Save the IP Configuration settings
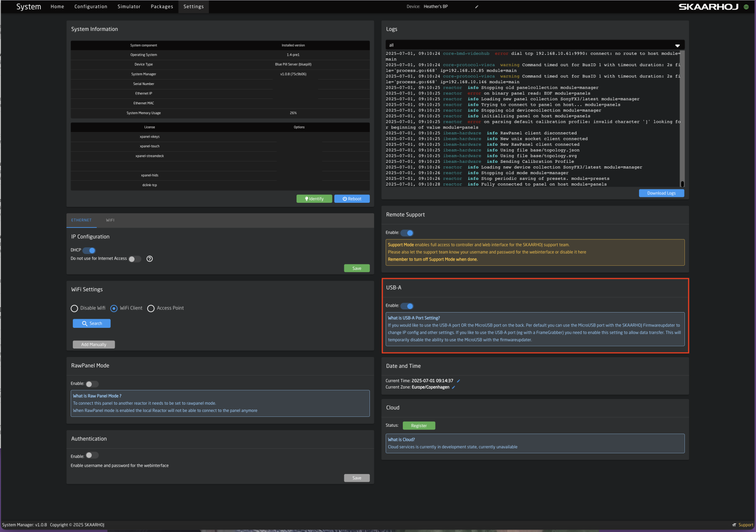 coord(357,268)
